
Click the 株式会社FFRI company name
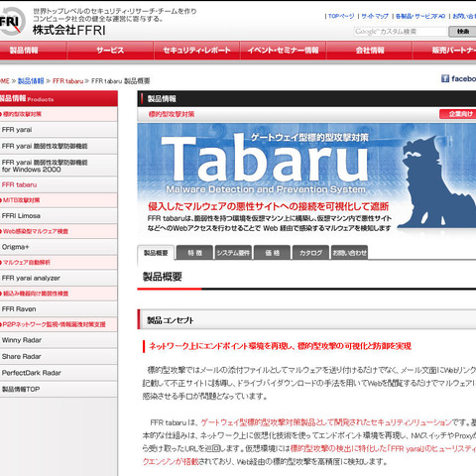click(69, 30)
